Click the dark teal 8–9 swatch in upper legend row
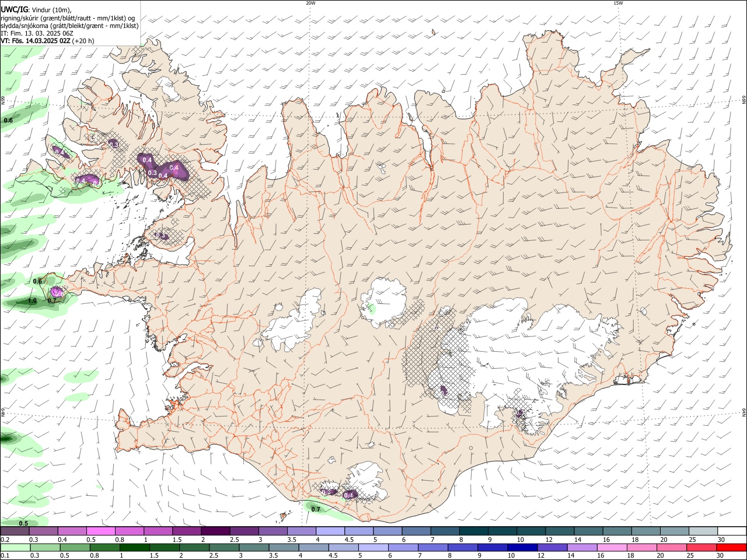Image resolution: width=747 pixels, height=560 pixels. pos(474,531)
